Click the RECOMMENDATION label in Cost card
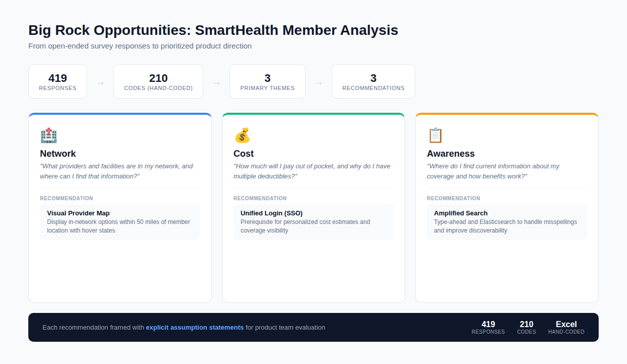The height and width of the screenshot is (364, 627). pyautogui.click(x=260, y=199)
